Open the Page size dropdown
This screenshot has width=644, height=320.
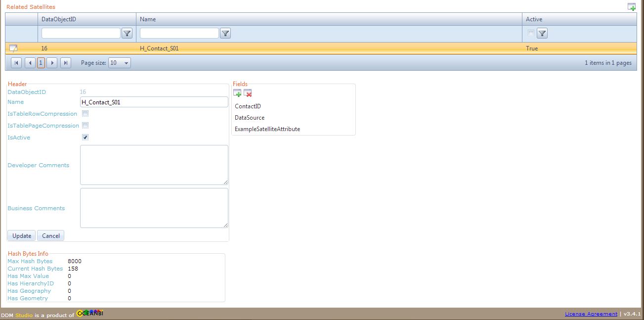[120, 63]
